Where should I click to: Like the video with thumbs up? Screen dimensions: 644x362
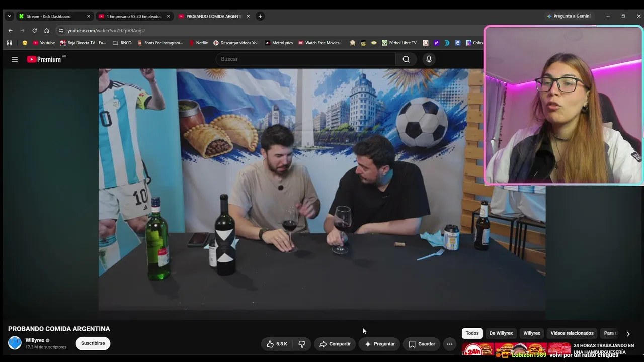click(x=277, y=344)
